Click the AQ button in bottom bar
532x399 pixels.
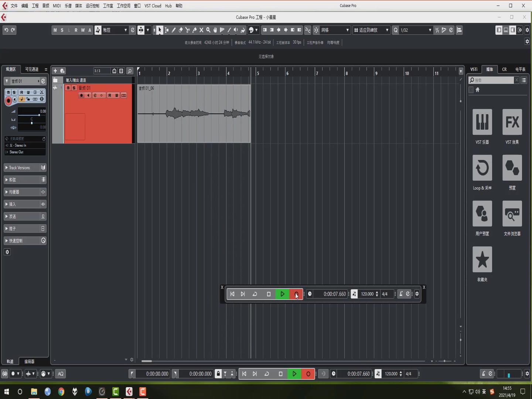(x=61, y=374)
